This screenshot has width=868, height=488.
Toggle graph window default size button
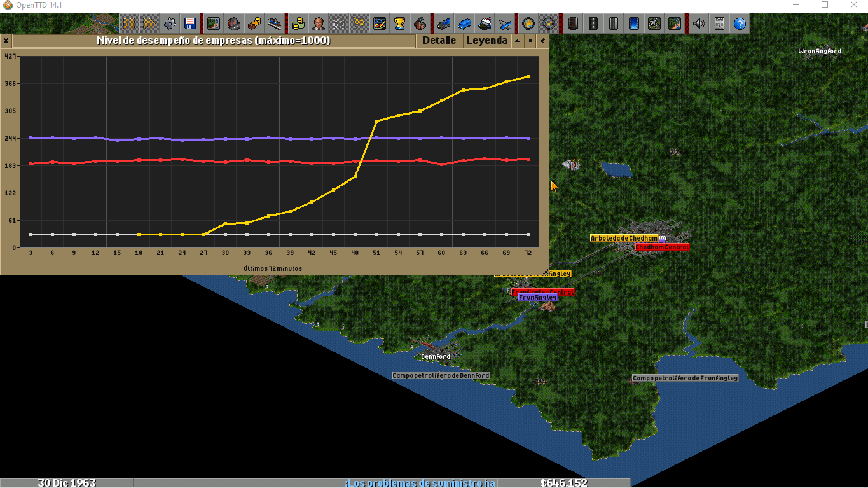click(x=530, y=41)
